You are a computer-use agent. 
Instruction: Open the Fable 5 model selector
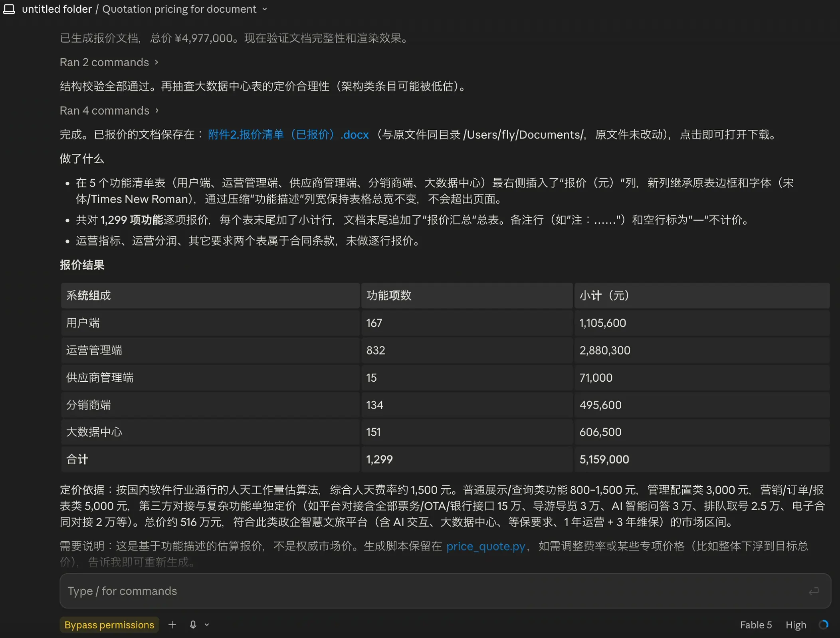756,625
